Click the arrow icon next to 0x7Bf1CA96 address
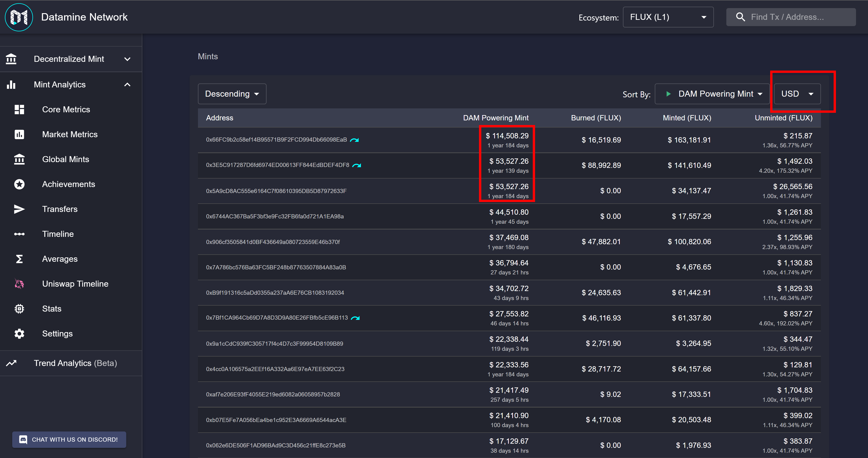868x458 pixels. 355,318
